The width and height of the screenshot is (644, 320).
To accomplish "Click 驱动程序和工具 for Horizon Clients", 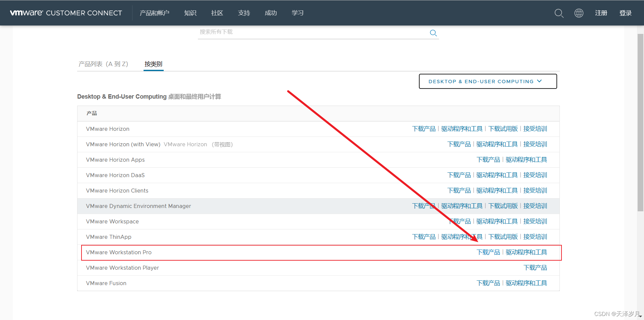I will (x=497, y=191).
